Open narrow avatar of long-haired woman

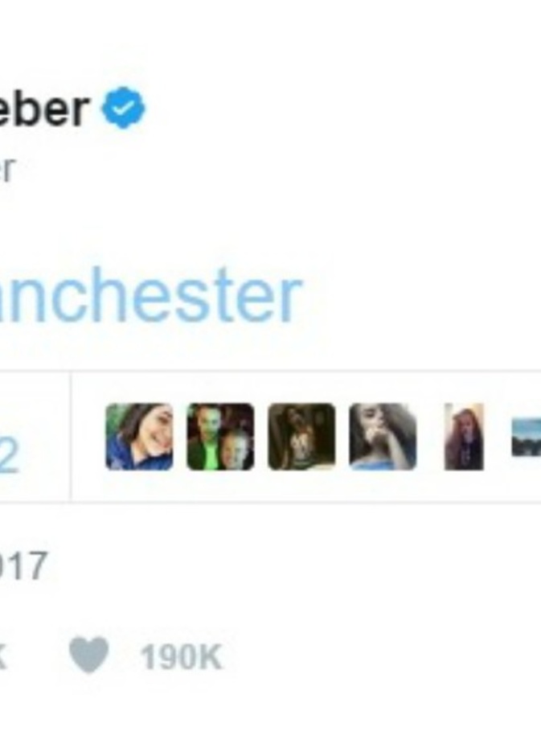point(464,437)
